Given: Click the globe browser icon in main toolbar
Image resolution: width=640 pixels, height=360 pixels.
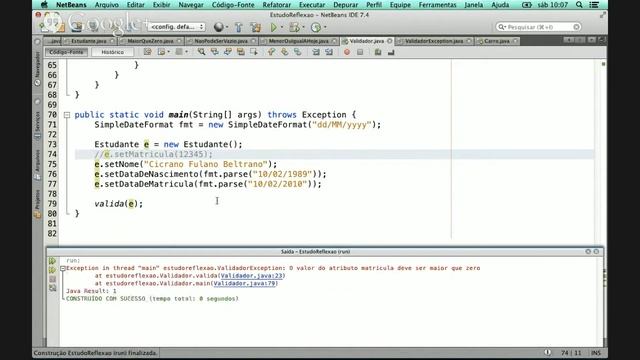Looking at the screenshot, I should [x=219, y=27].
